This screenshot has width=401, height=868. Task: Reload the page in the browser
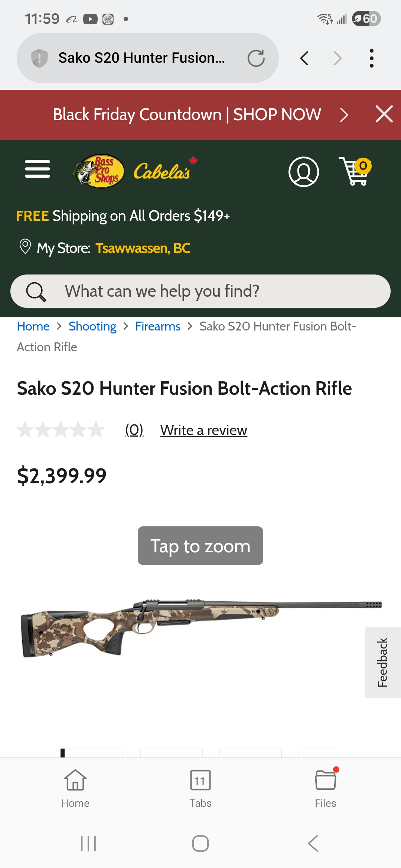click(256, 58)
